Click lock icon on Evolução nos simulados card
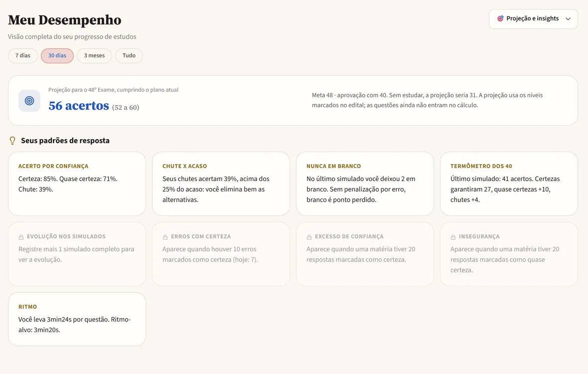Image resolution: width=588 pixels, height=374 pixels. click(x=21, y=237)
